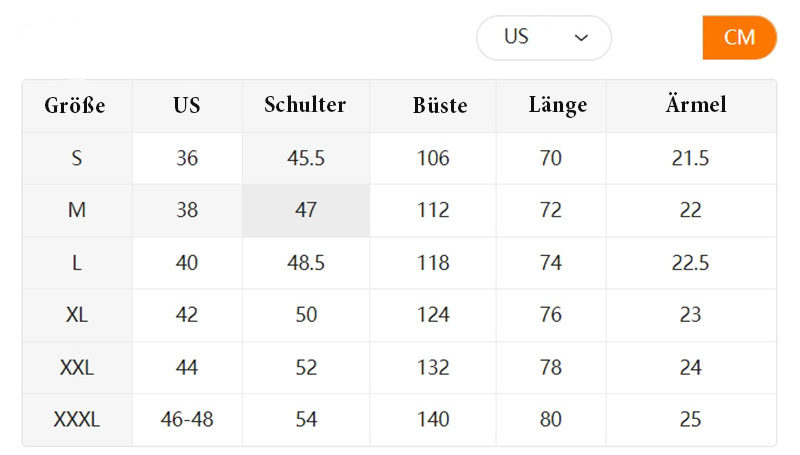Click the Büste column header
This screenshot has height=455, width=800.
pos(440,105)
